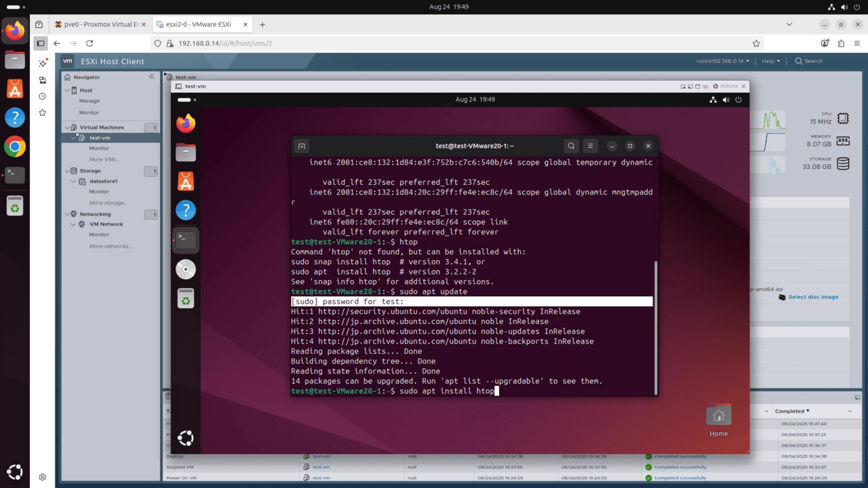Click the Terminal icon in the VM dock
The height and width of the screenshot is (488, 868).
pyautogui.click(x=186, y=239)
